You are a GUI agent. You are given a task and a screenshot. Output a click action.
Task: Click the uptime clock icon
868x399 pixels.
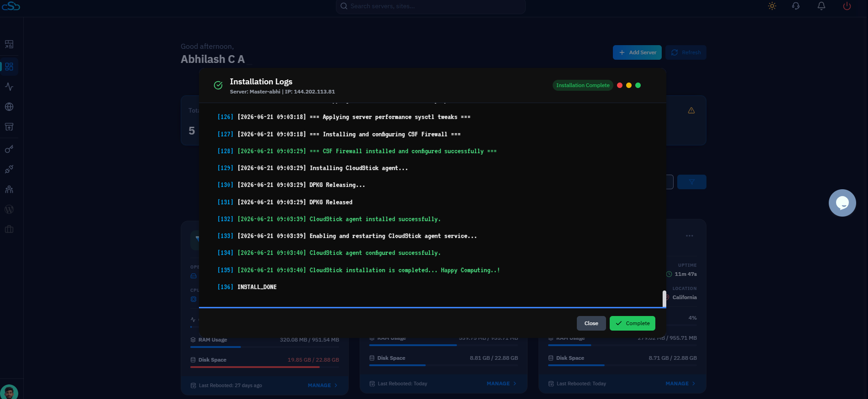[669, 274]
